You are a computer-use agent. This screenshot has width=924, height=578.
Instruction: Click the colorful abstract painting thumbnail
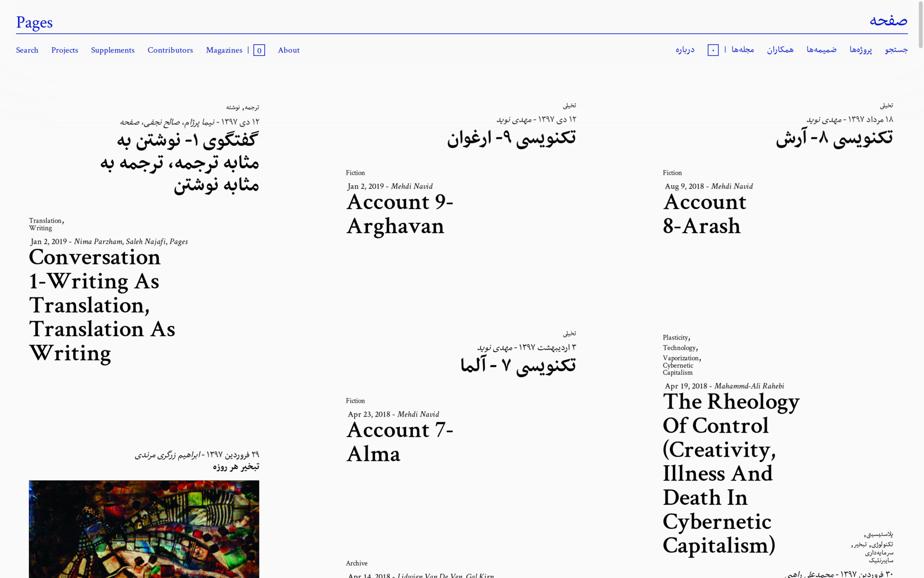coord(144,528)
